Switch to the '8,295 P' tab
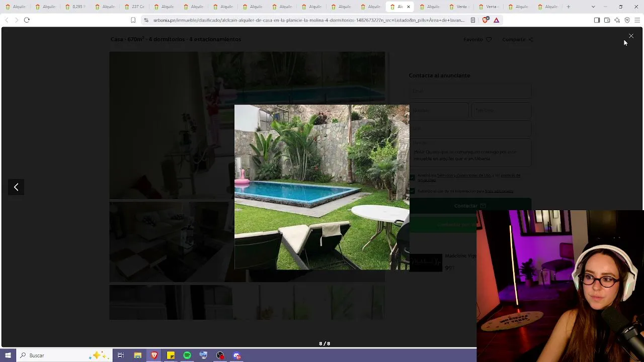This screenshot has height=362, width=644. 75,7
